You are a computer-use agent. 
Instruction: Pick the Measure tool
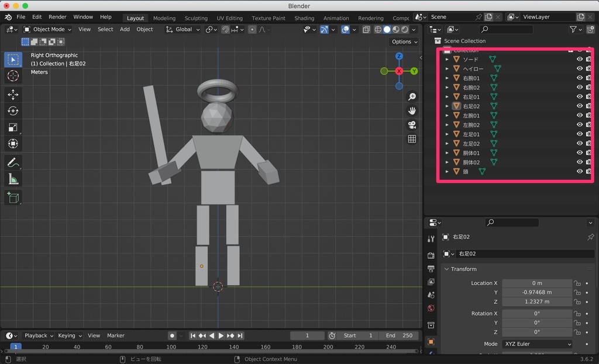pyautogui.click(x=13, y=179)
